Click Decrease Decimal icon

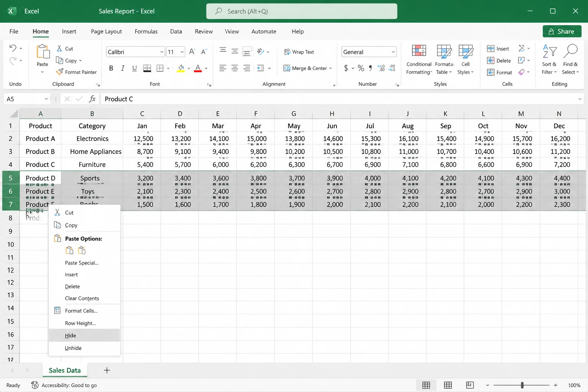coord(392,68)
